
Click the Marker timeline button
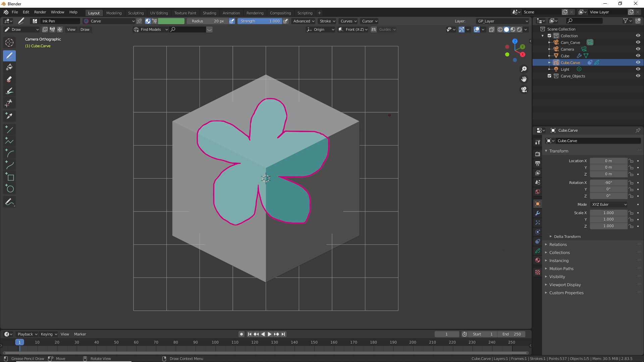(x=80, y=334)
